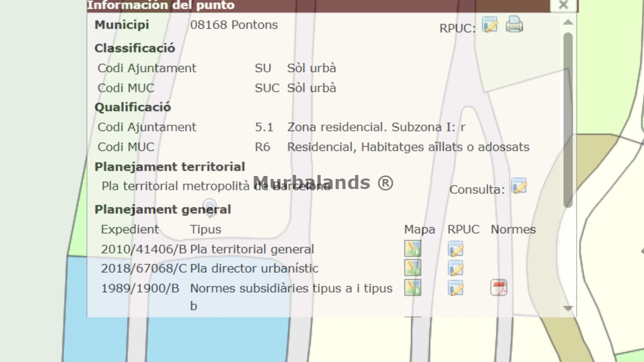Open Mapa icon for Pla territorial general
Screen dimensions: 644x362
pyautogui.click(x=413, y=249)
